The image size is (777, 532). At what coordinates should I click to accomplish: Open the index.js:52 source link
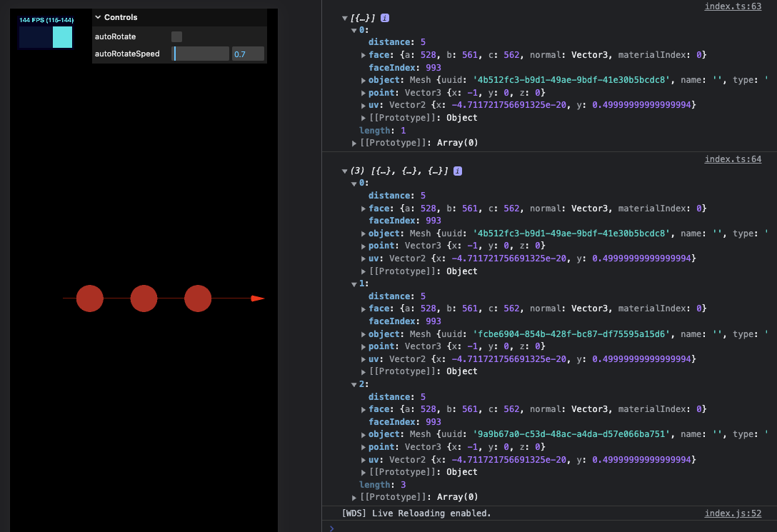coord(733,513)
